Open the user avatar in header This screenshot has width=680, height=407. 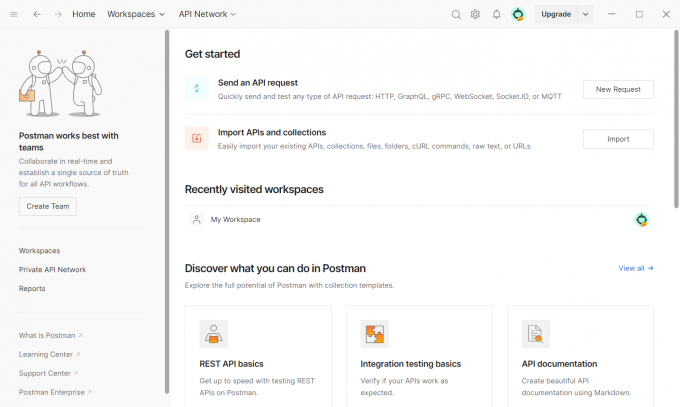click(x=518, y=14)
